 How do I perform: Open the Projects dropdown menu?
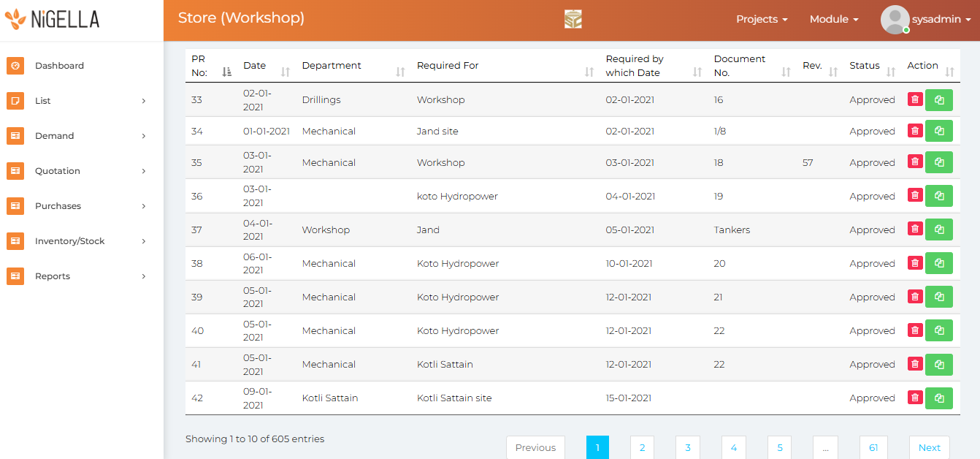click(761, 20)
